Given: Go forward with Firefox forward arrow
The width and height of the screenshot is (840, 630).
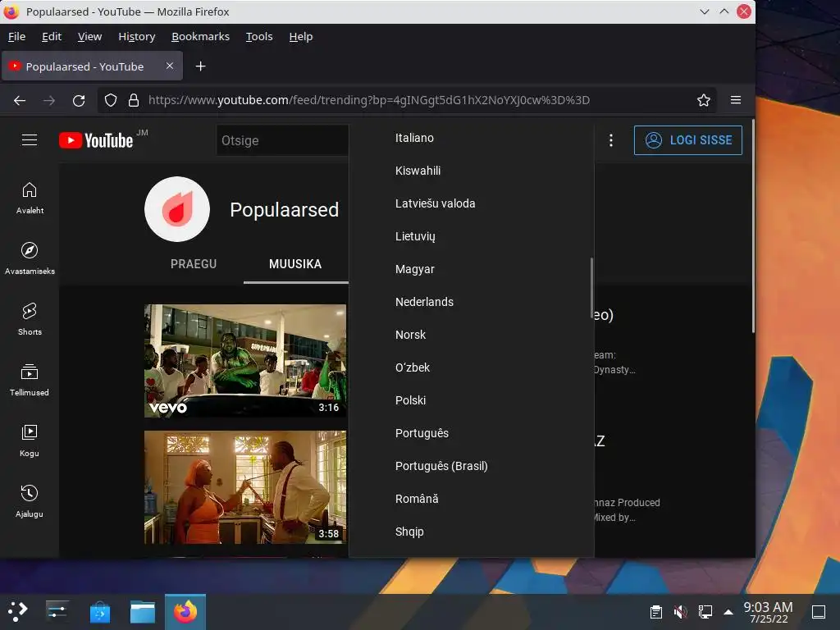Looking at the screenshot, I should (x=48, y=100).
